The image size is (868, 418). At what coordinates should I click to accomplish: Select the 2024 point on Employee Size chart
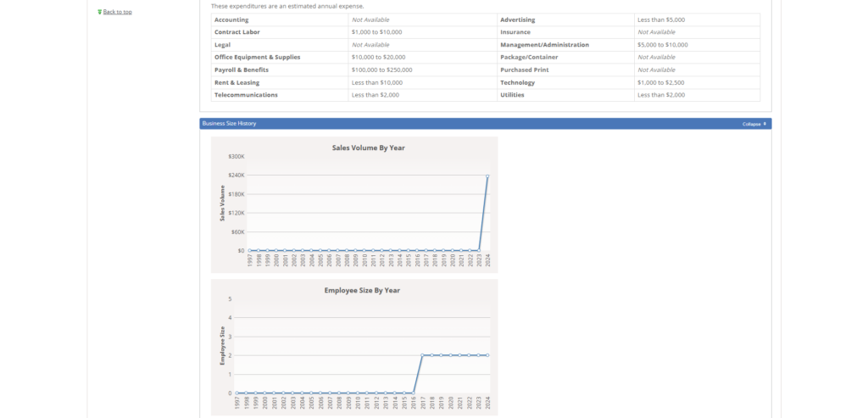(487, 355)
